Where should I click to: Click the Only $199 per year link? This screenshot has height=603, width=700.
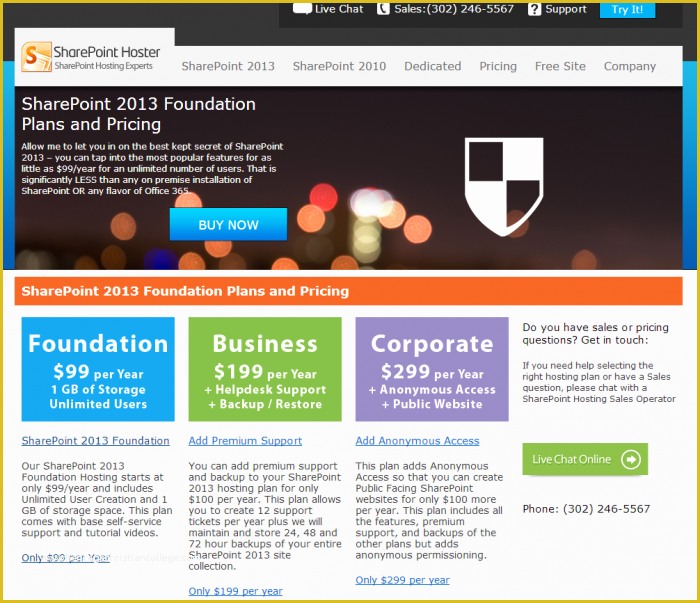click(x=235, y=591)
